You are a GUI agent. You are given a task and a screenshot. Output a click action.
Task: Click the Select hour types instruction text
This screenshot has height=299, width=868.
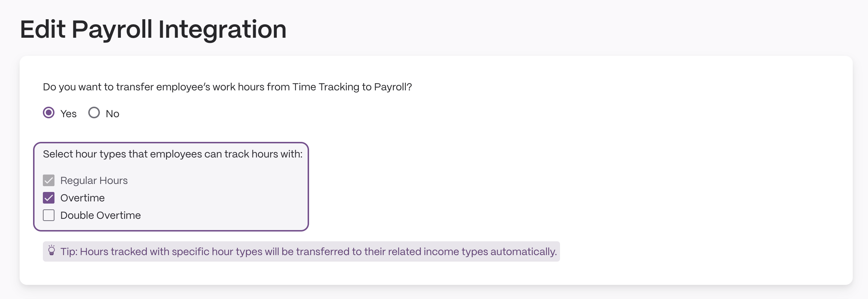[x=173, y=154]
